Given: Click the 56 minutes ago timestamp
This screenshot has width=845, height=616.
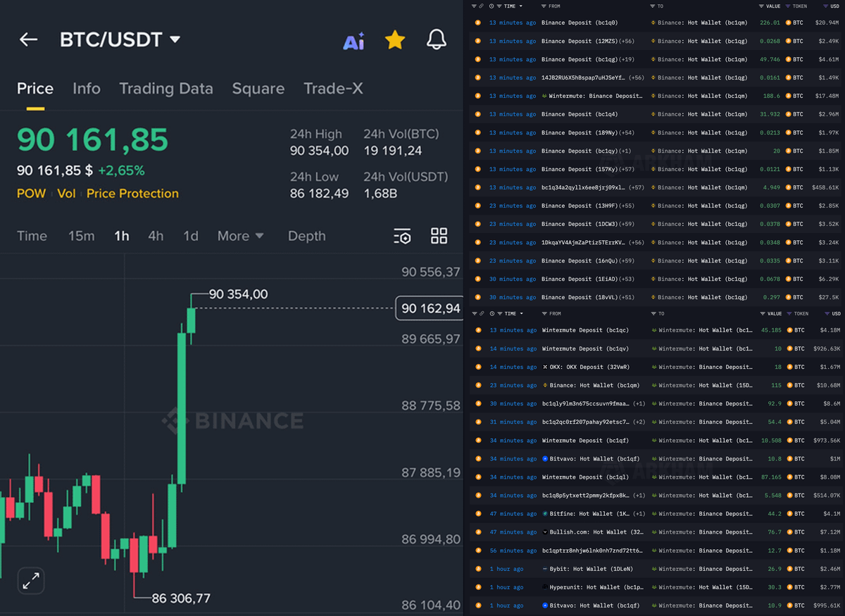Looking at the screenshot, I should pos(513,550).
